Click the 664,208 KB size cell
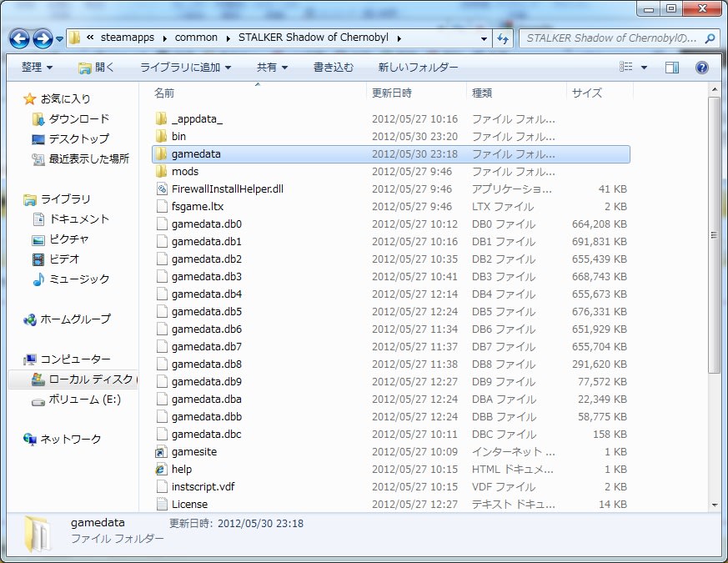Screen dimensions: 728x563 coord(600,224)
